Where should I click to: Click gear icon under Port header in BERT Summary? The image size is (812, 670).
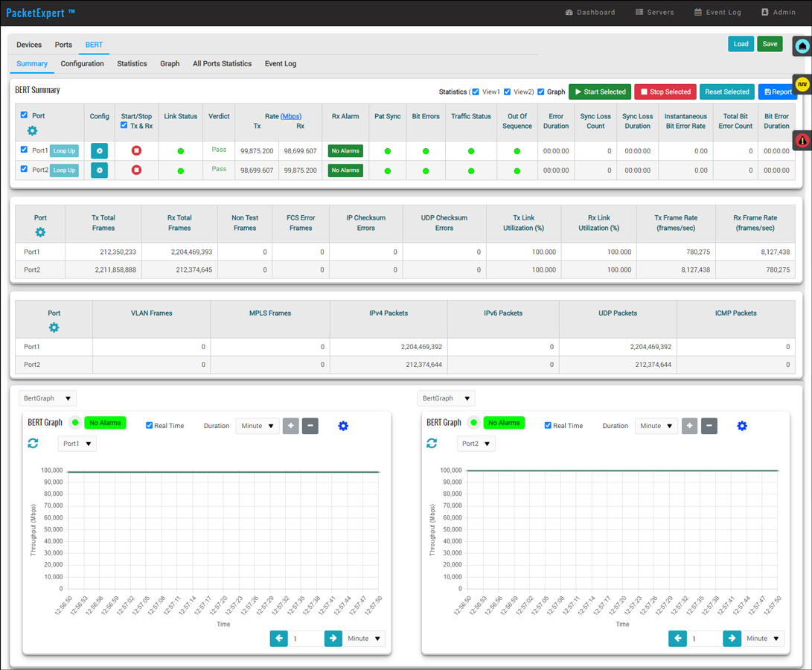click(32, 130)
